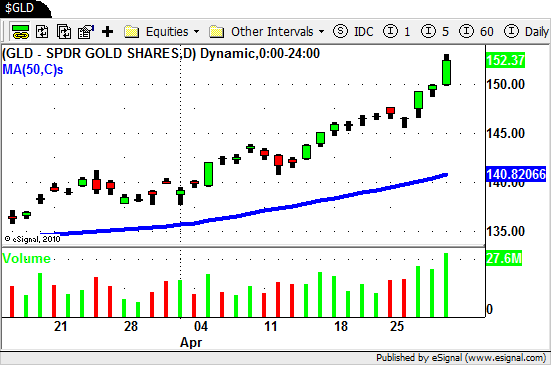Click the stacked windows refresh icon
The height and width of the screenshot is (365, 551).
point(64,32)
